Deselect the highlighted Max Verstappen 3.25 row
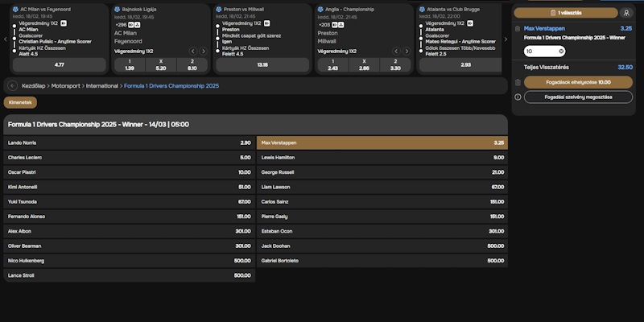This screenshot has width=644, height=322. [382, 143]
